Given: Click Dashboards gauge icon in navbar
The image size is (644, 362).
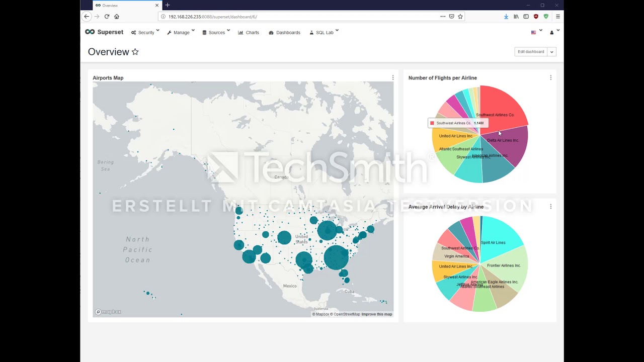Looking at the screenshot, I should (x=271, y=33).
